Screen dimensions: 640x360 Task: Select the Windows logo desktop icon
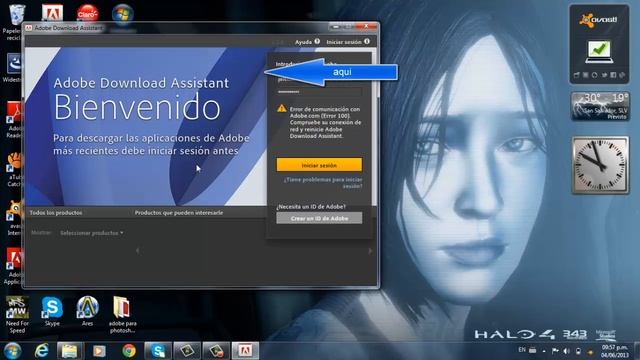[x=122, y=13]
